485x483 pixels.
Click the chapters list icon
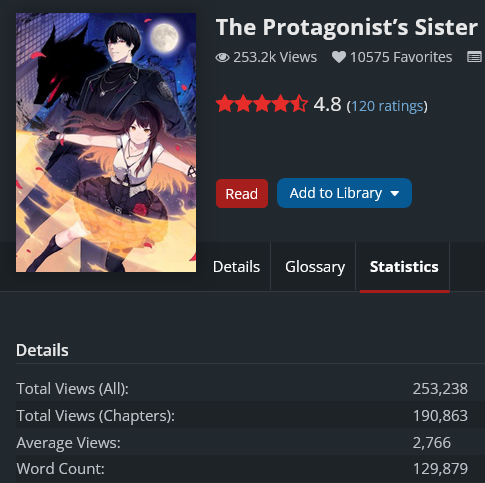click(474, 57)
